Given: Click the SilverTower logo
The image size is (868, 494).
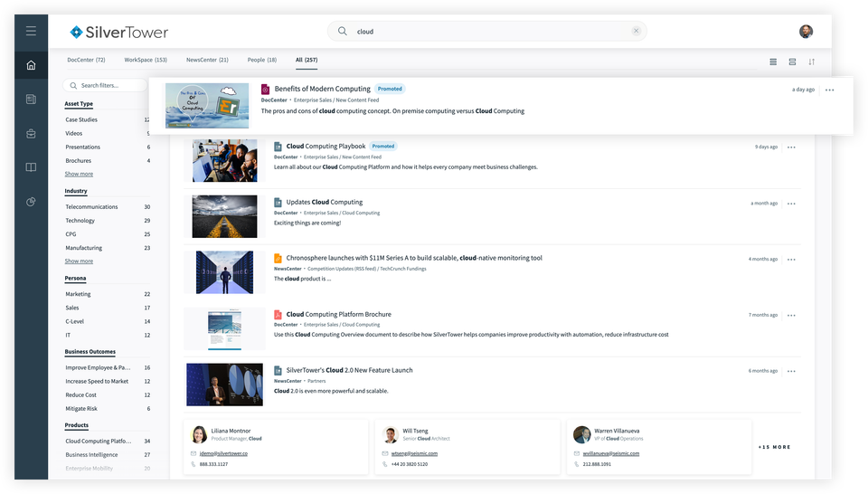Looking at the screenshot, I should [x=119, y=33].
